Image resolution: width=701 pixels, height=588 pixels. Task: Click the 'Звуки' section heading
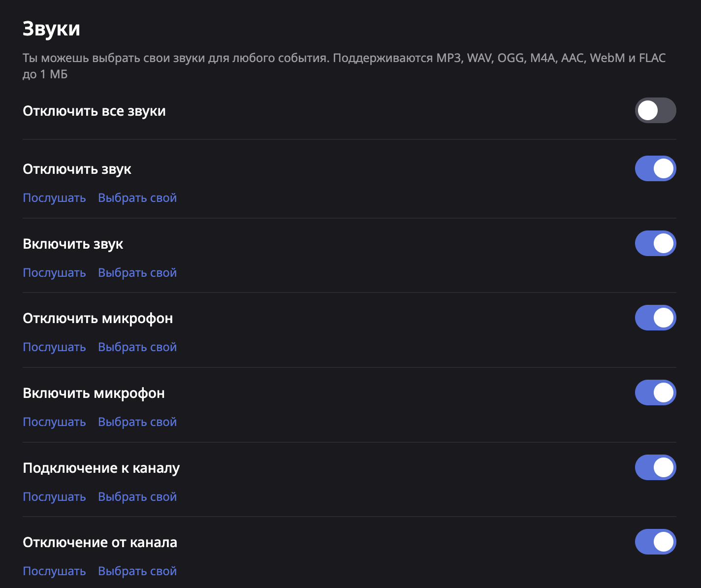(51, 29)
